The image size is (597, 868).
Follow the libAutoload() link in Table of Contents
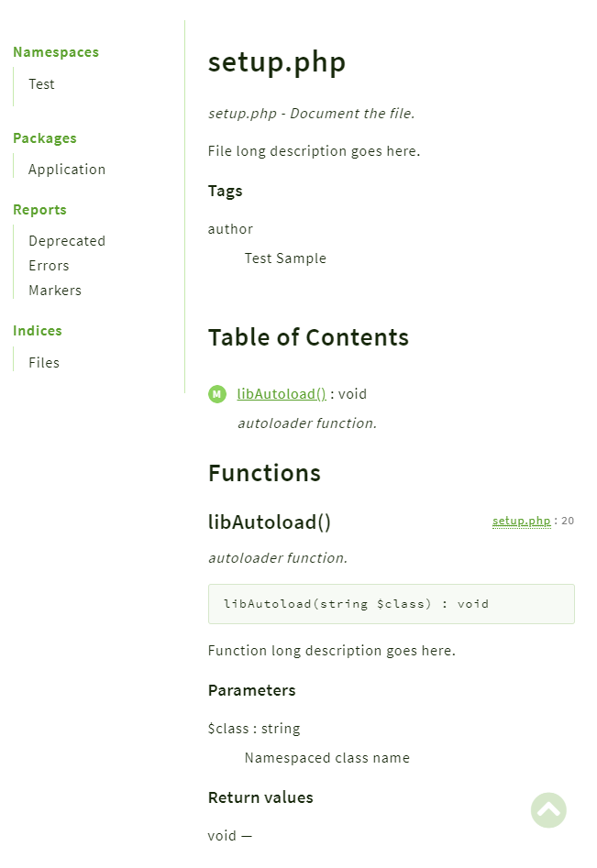pyautogui.click(x=281, y=393)
